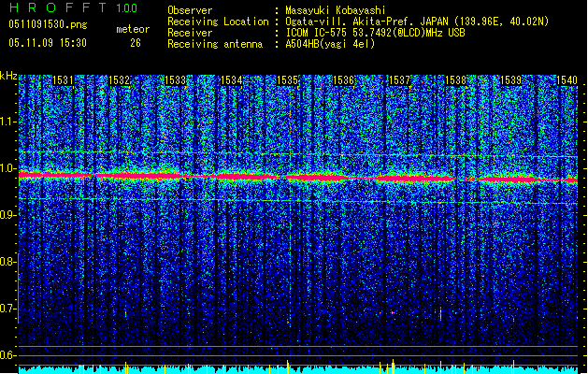The width and height of the screenshot is (588, 374).
Task: Click the 1534 time marker
Action: (x=232, y=80)
